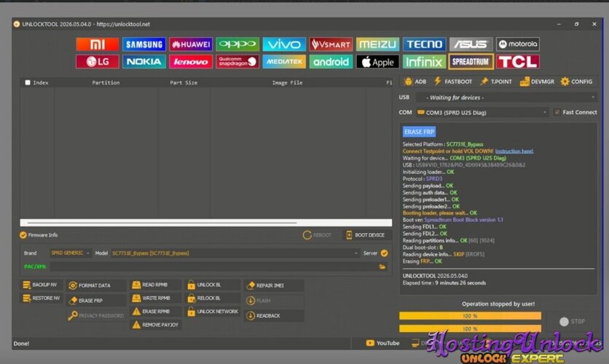Open the CONFIG settings tab

pos(576,82)
